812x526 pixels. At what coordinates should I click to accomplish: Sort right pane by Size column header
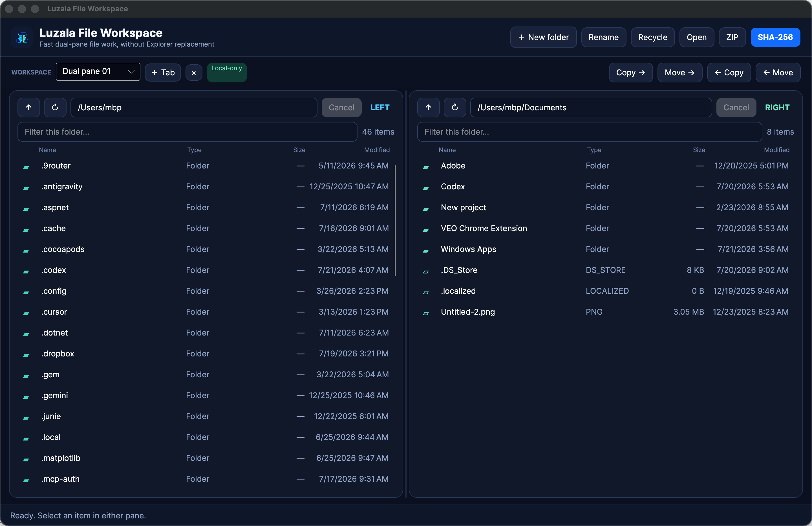[x=699, y=150]
